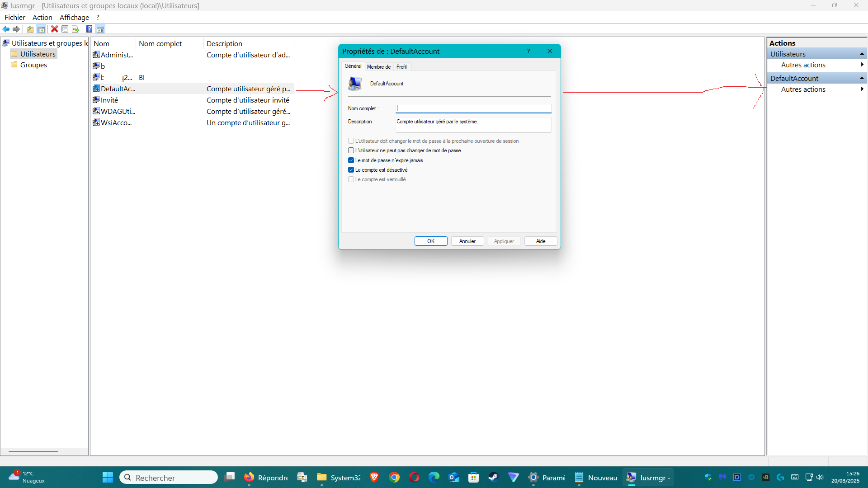Click the blue help question mark icon
This screenshot has height=488, width=868.
pos(89,29)
